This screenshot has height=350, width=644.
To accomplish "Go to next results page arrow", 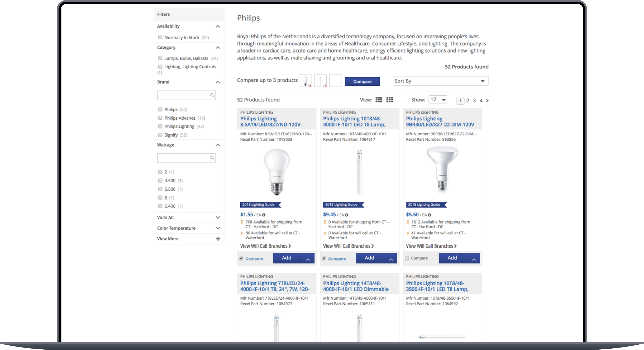I will (487, 101).
